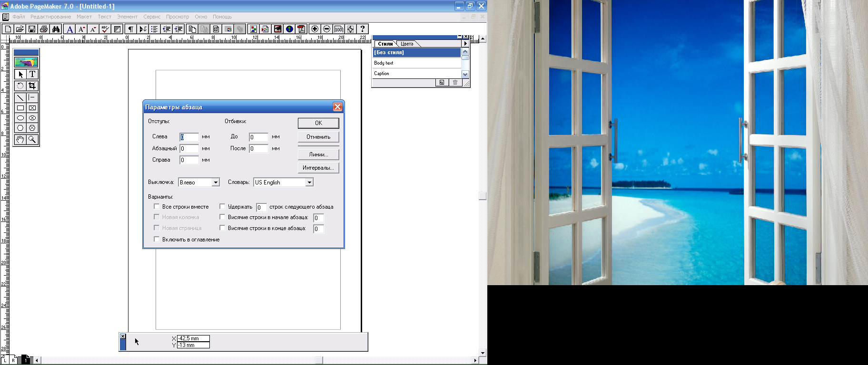Image resolution: width=868 pixels, height=365 pixels.
Task: Click the 'Слева' left indent field
Action: coord(189,137)
